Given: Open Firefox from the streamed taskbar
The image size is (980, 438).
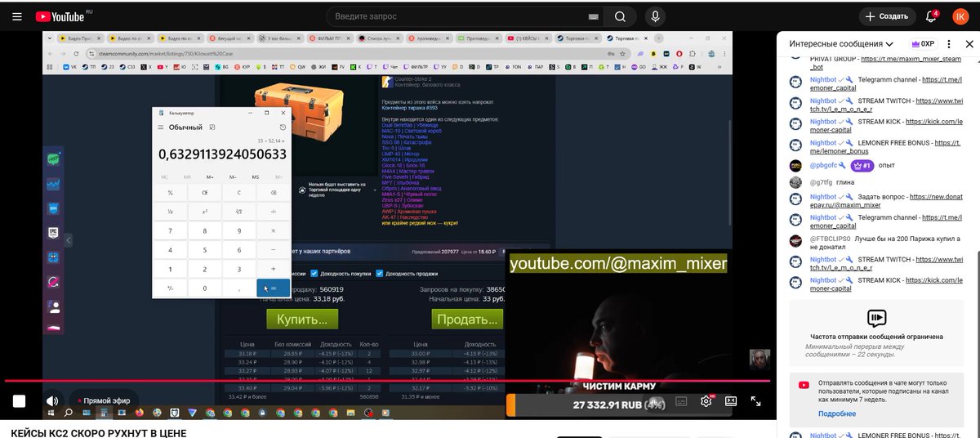Looking at the screenshot, I should pos(140,413).
